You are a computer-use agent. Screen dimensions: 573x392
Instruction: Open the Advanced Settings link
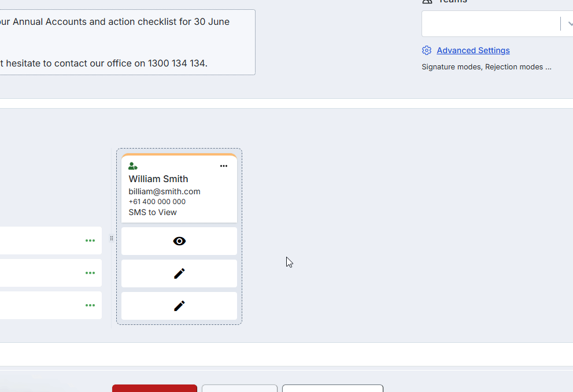[473, 50]
